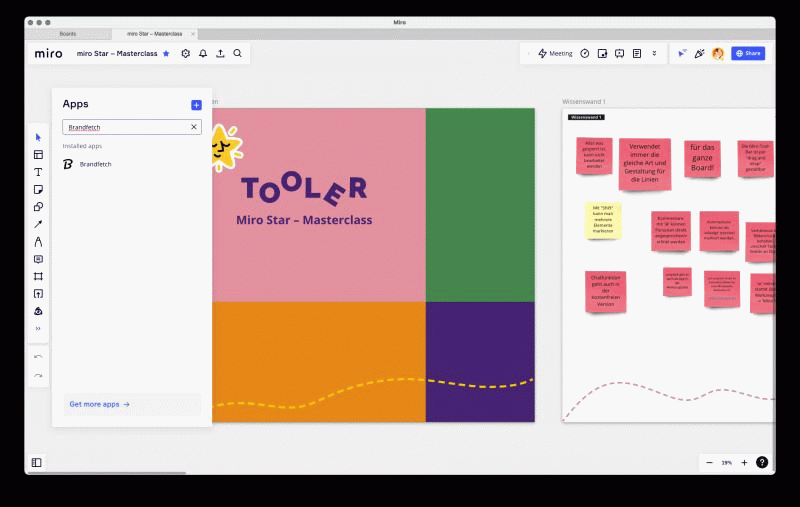This screenshot has width=800, height=507.
Task: Toggle collaborators' cursors icon
Action: pyautogui.click(x=682, y=54)
